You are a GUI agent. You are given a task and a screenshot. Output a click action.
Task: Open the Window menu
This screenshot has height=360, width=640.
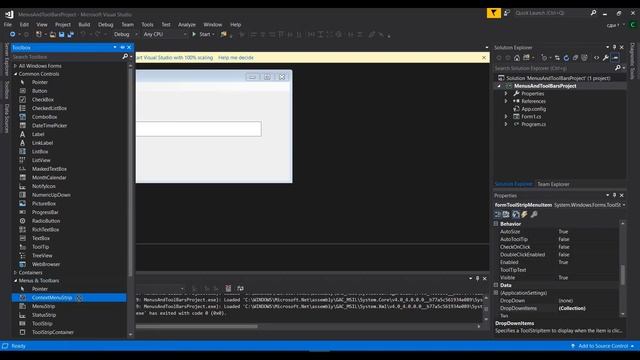click(x=213, y=24)
